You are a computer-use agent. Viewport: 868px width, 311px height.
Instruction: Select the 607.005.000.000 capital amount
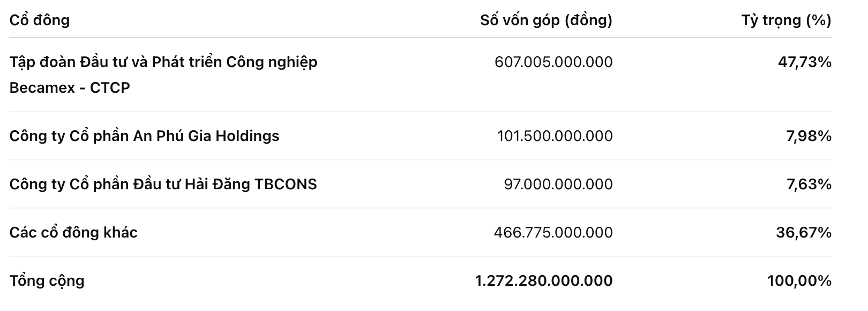click(x=553, y=62)
